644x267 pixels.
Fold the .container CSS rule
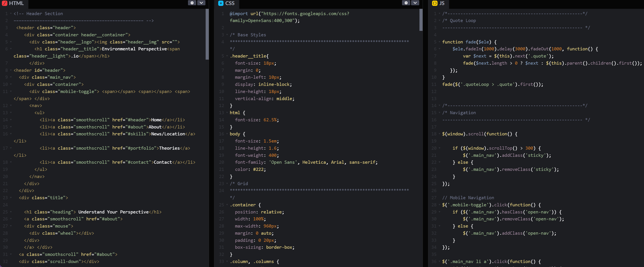click(x=227, y=205)
